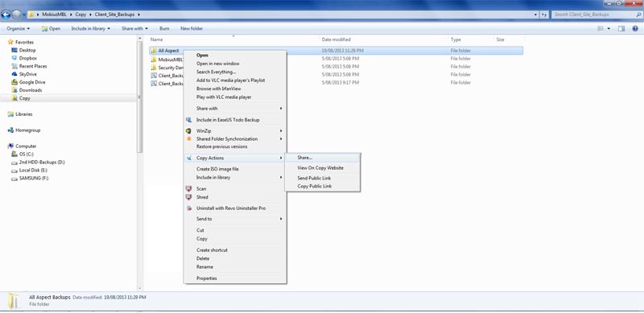Click the Copy Actions paper-plane icon
The image size is (644, 313).
tap(189, 158)
